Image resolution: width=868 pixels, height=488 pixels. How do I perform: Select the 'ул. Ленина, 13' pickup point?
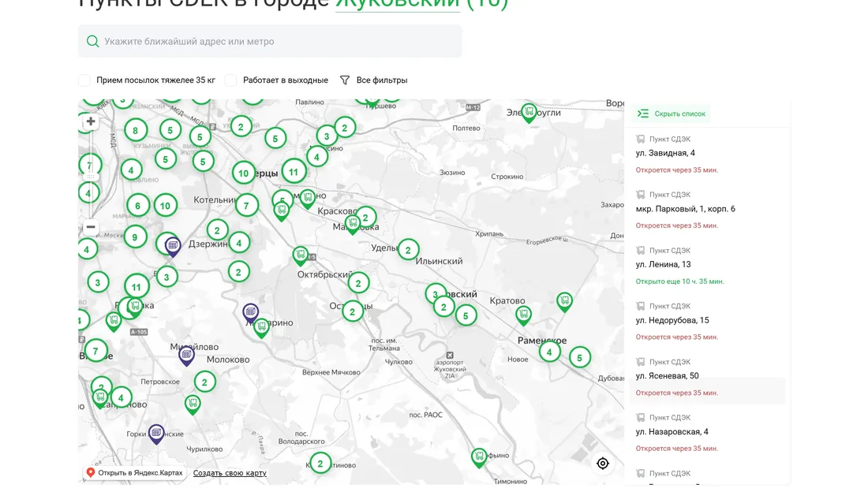[663, 265]
